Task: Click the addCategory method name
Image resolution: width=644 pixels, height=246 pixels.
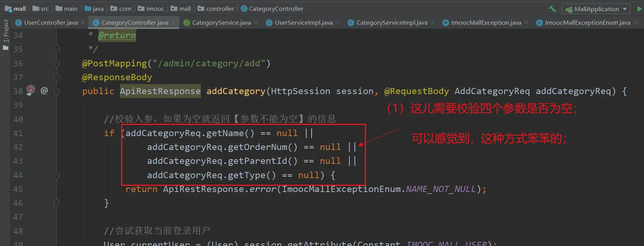Action: point(236,91)
